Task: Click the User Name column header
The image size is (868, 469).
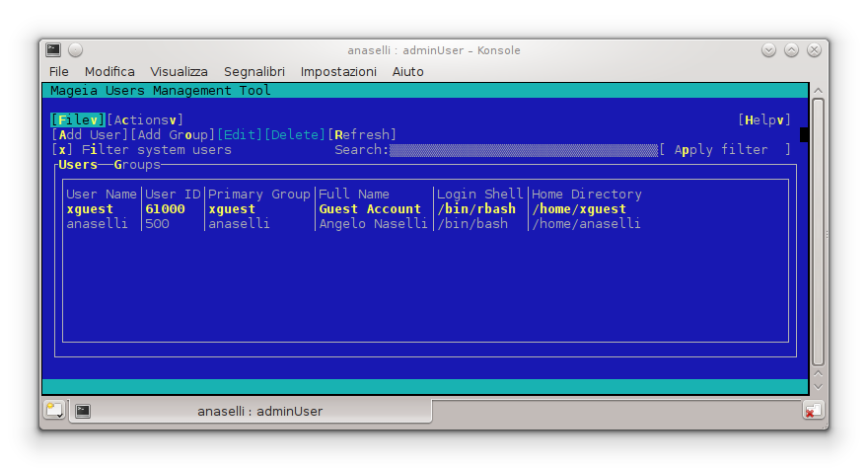Action: coord(102,195)
